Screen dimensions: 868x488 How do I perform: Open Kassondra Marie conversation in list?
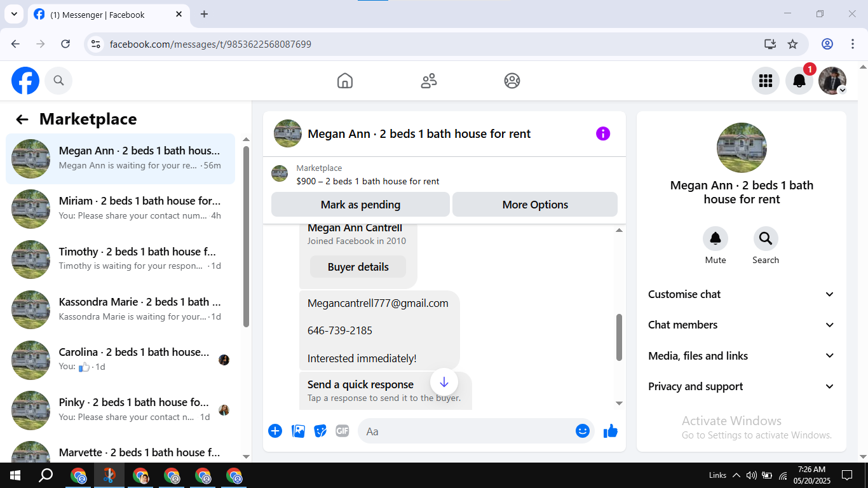(120, 309)
